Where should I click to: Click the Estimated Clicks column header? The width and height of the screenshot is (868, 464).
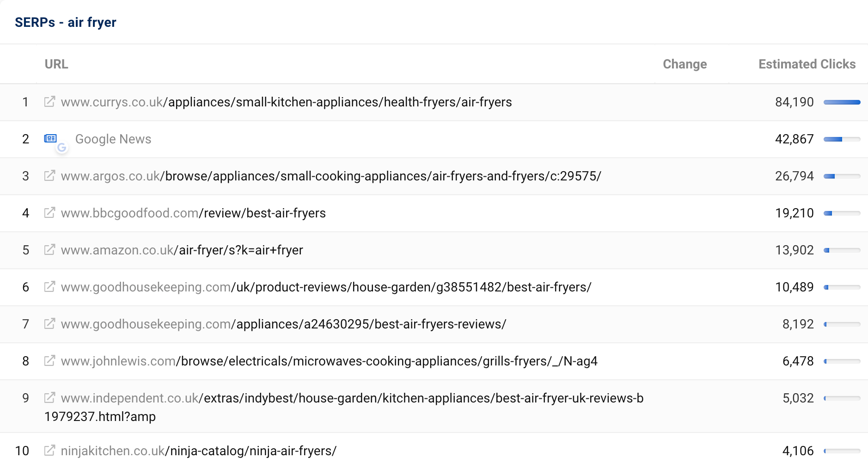[807, 64]
